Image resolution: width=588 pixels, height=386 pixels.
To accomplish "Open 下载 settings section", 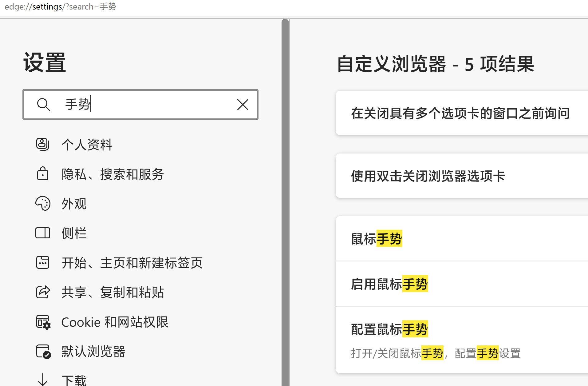I will coord(74,380).
